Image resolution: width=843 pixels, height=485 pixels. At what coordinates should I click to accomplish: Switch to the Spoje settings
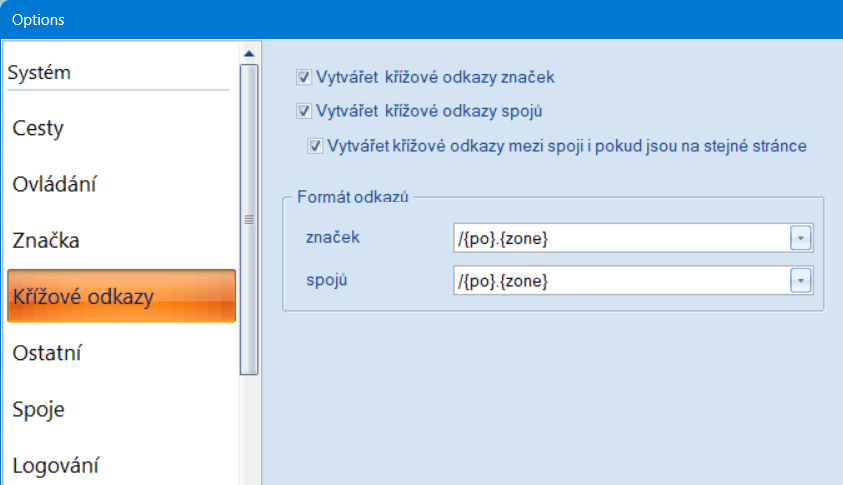(x=122, y=409)
